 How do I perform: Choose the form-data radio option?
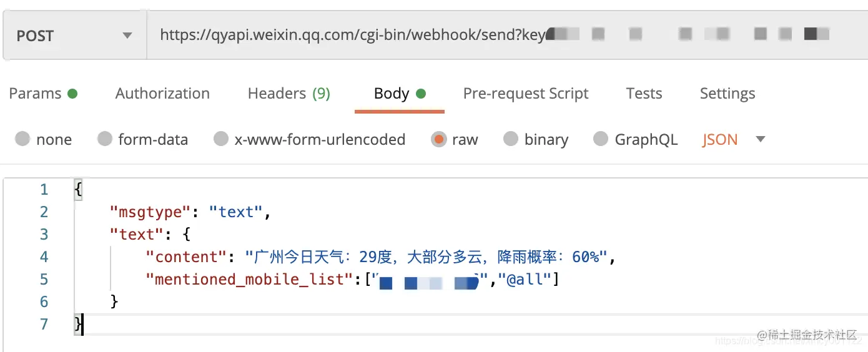coord(105,139)
